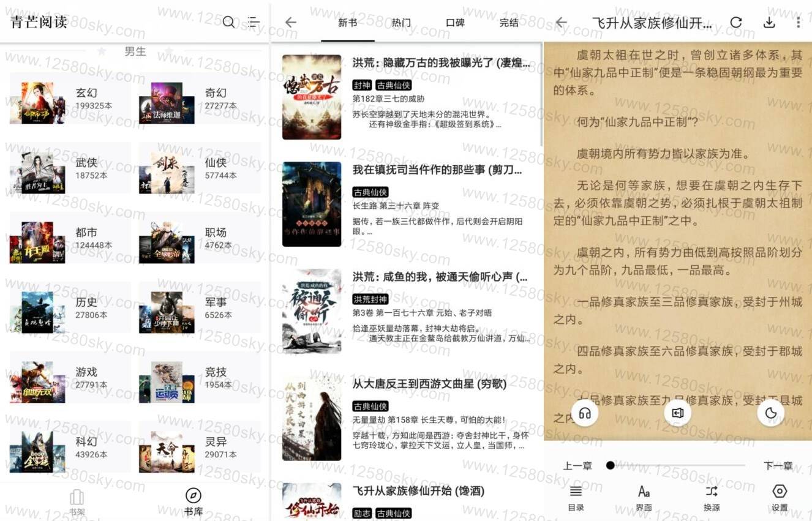The height and width of the screenshot is (521, 812).
Task: Select the 封神 tag
Action: pos(362,85)
